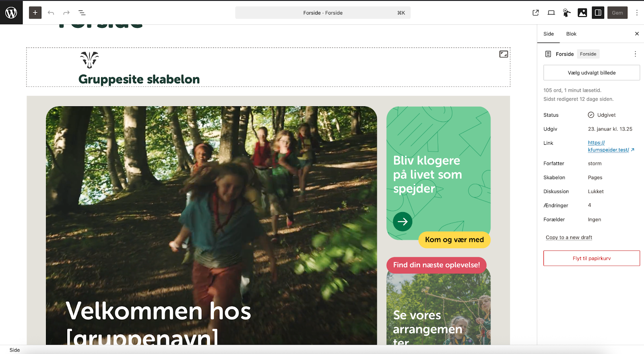Open device preview laptop icon
The width and height of the screenshot is (644, 354).
551,13
